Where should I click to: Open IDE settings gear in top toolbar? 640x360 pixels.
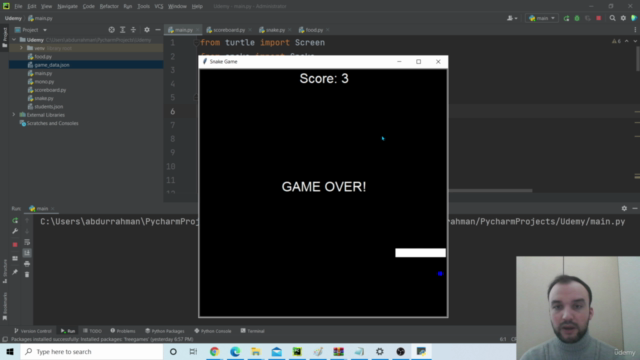623,18
